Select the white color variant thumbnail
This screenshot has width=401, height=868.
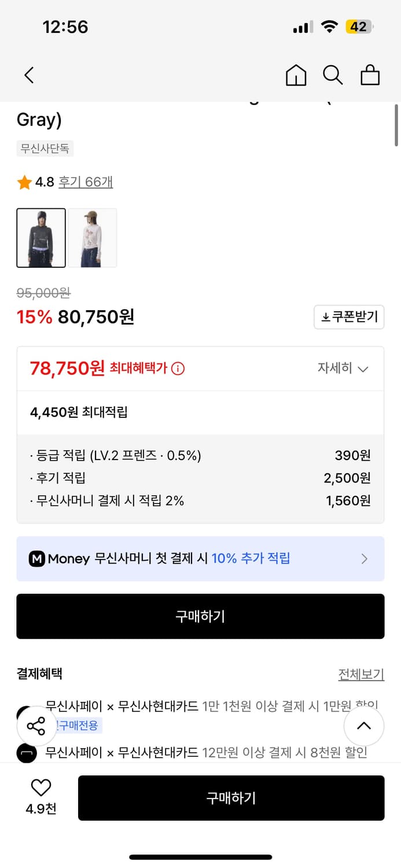[x=93, y=238]
